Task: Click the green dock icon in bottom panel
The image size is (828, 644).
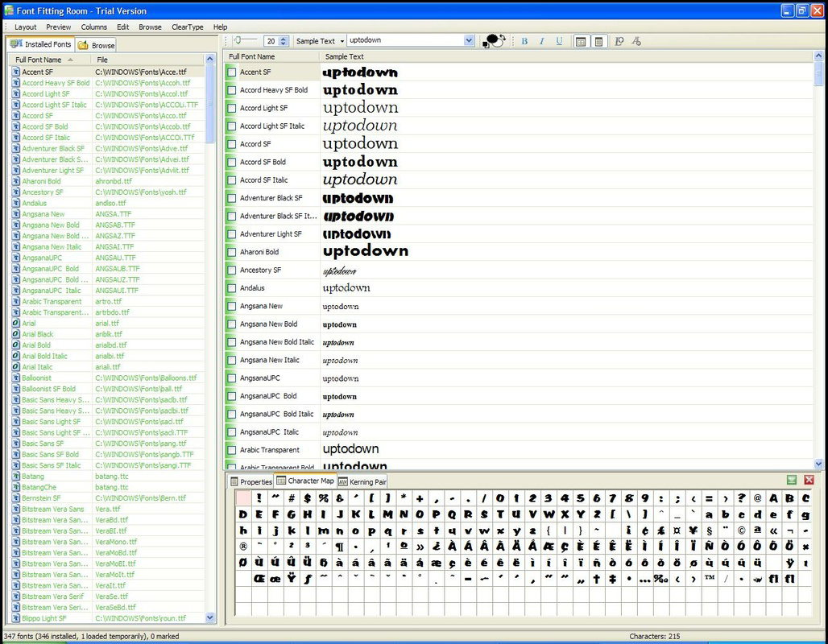Action: coord(792,480)
